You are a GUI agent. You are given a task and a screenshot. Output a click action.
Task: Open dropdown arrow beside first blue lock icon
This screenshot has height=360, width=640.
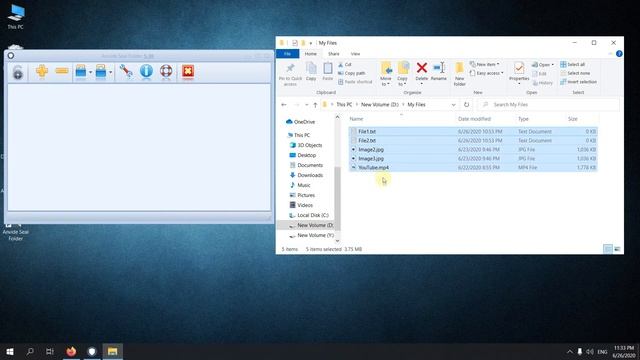coord(90,73)
